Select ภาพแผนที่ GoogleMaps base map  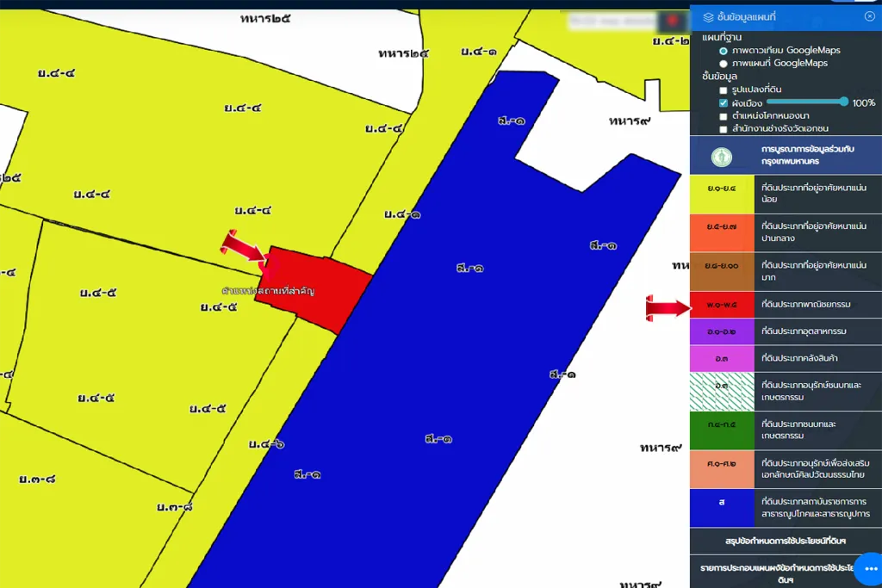pos(724,64)
